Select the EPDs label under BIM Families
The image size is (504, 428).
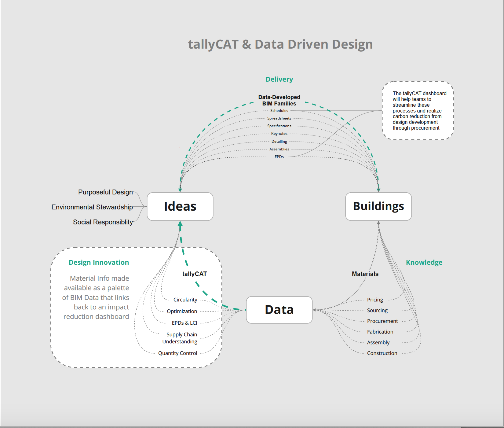[x=279, y=157]
